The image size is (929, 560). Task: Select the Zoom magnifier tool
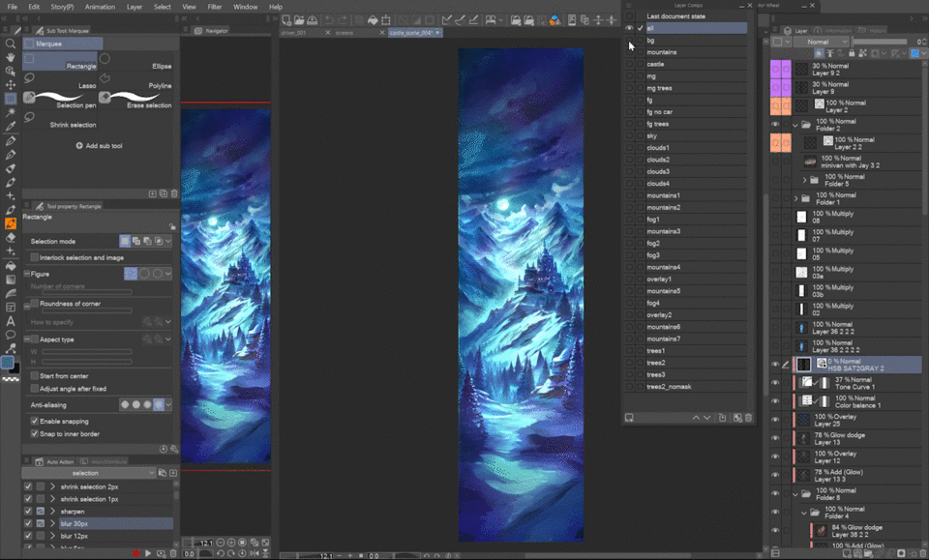(x=11, y=44)
